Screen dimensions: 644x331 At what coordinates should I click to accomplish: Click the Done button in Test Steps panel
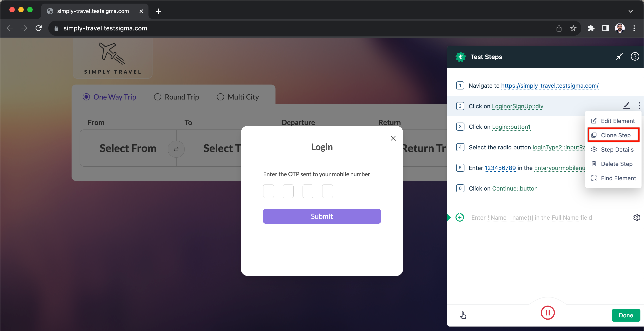[626, 314]
